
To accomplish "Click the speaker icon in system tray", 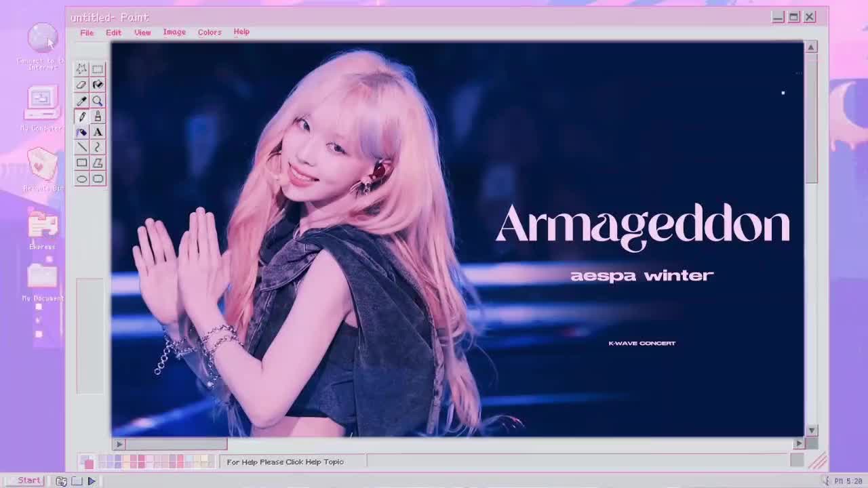I will click(x=826, y=481).
